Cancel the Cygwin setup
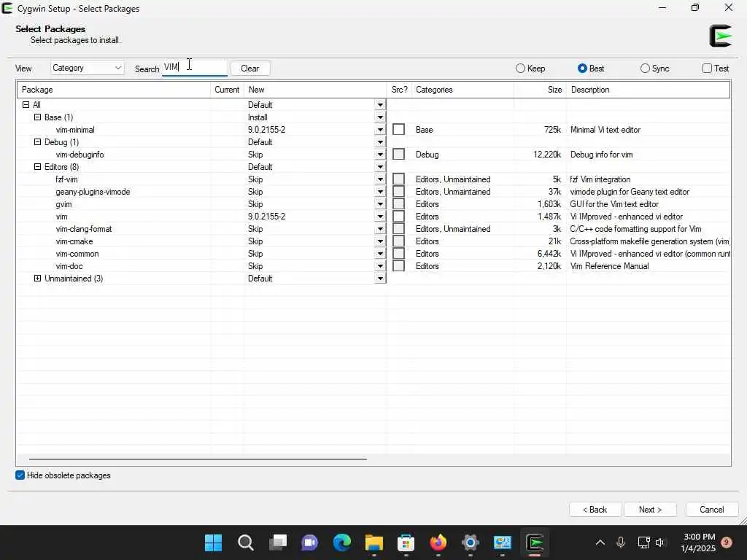747x560 pixels. (712, 510)
